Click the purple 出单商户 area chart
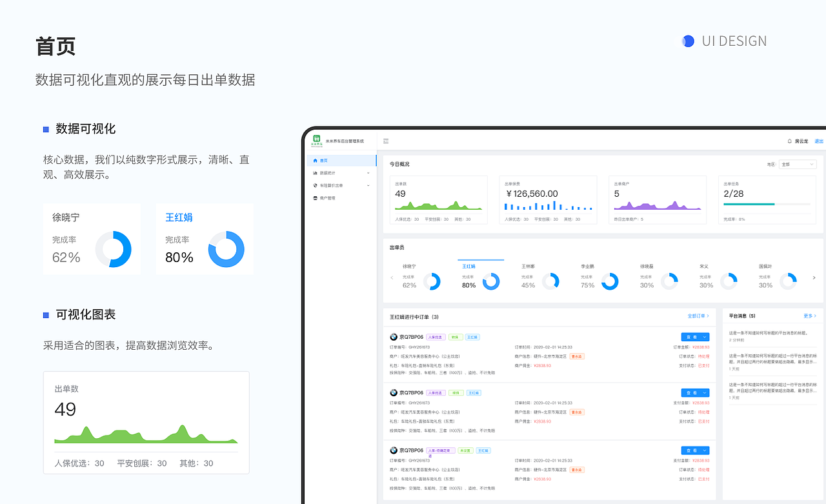This screenshot has width=826, height=504. click(x=658, y=206)
